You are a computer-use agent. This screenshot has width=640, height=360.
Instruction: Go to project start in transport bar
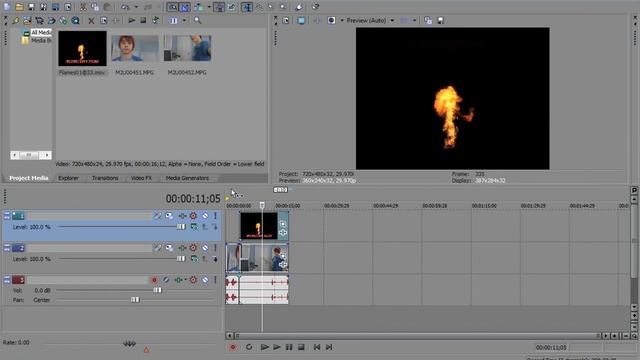(x=317, y=347)
